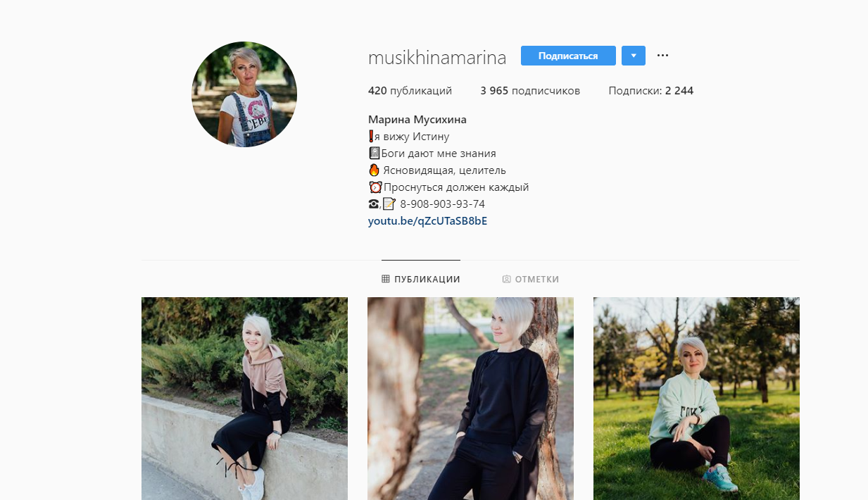Viewport: 868px width, 500px height.
Task: Expand the suggested accounts dropdown arrow
Action: [634, 56]
